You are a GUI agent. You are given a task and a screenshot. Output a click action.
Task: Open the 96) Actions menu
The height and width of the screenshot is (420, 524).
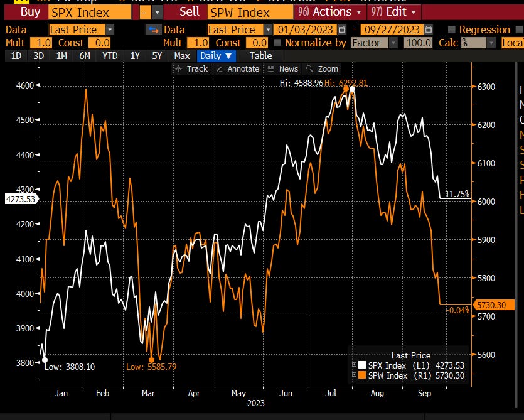tap(330, 12)
